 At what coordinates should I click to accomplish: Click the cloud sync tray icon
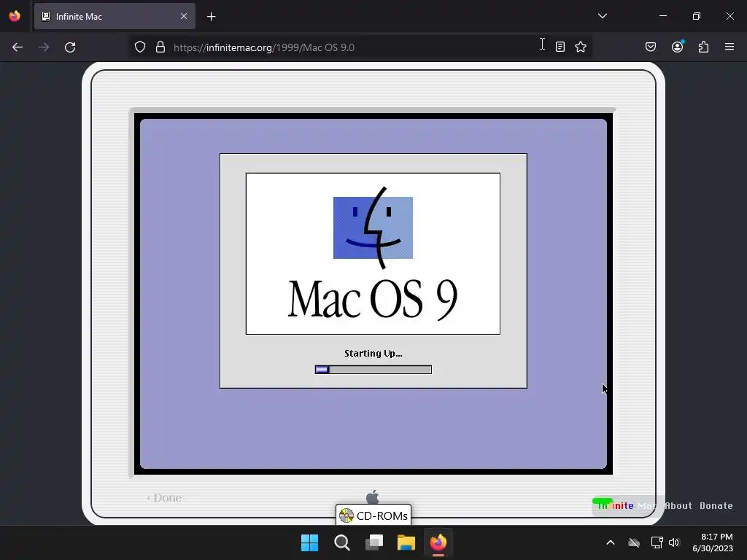(x=634, y=542)
